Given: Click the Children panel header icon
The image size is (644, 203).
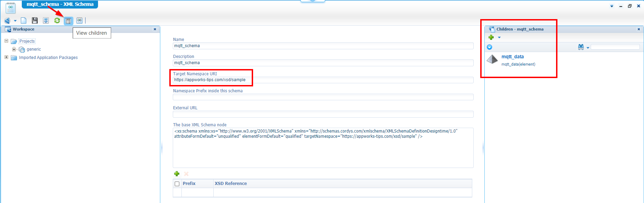Looking at the screenshot, I should pos(492,29).
